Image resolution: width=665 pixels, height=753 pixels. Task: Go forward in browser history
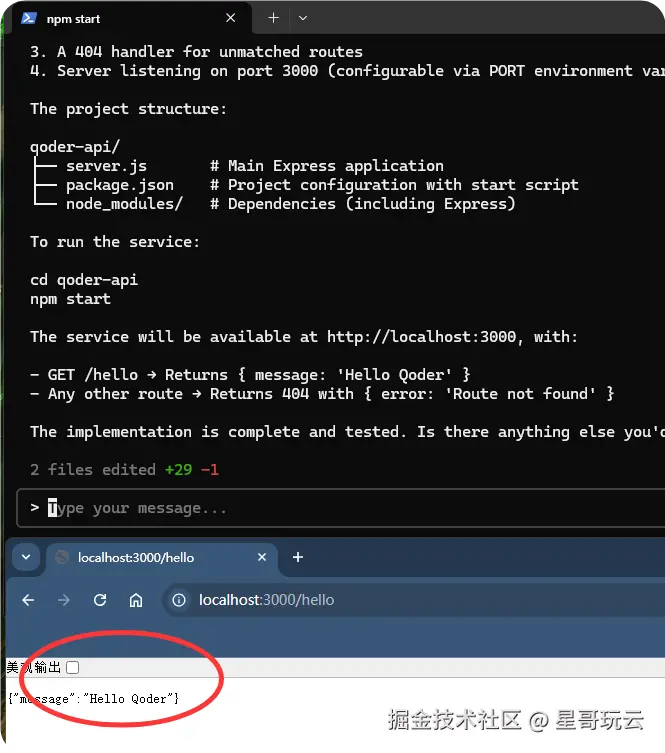click(63, 600)
